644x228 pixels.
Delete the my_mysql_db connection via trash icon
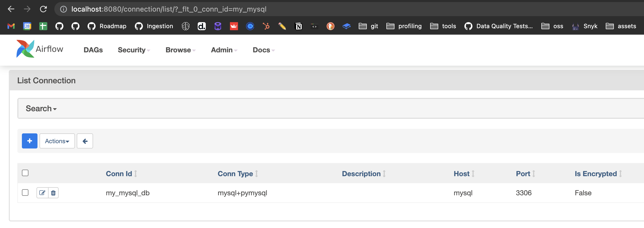53,193
